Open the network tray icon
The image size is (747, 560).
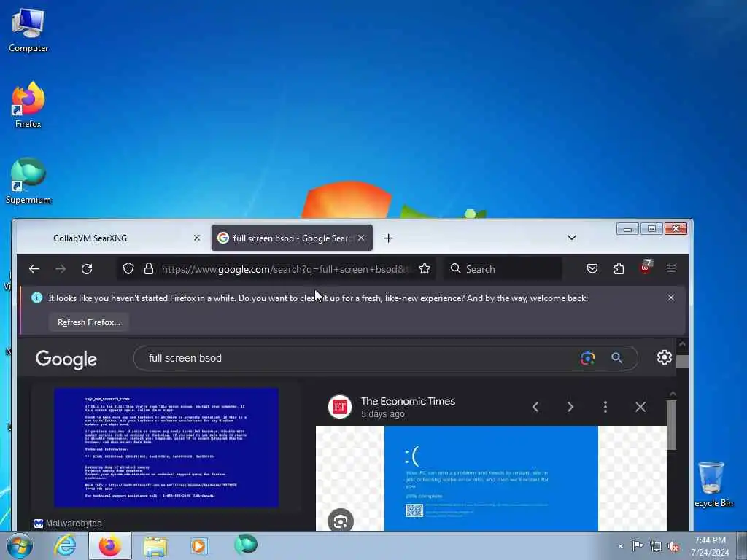point(656,546)
